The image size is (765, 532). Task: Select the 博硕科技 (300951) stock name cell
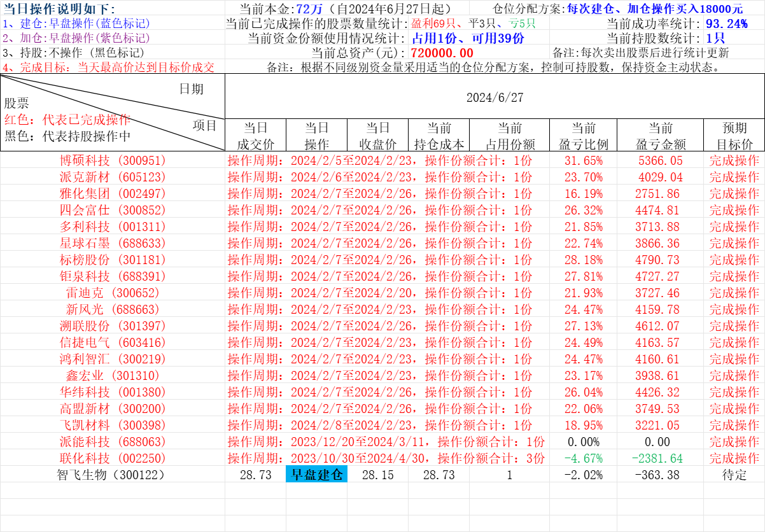point(112,160)
